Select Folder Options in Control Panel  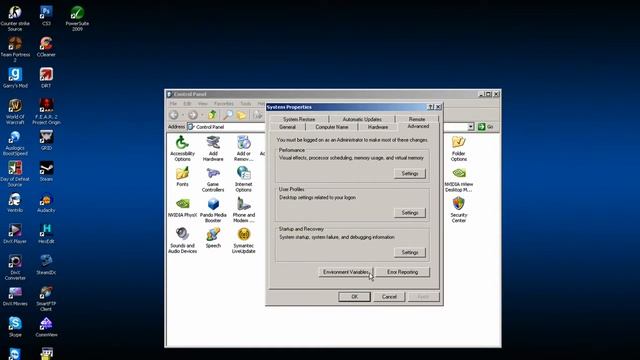pyautogui.click(x=459, y=148)
